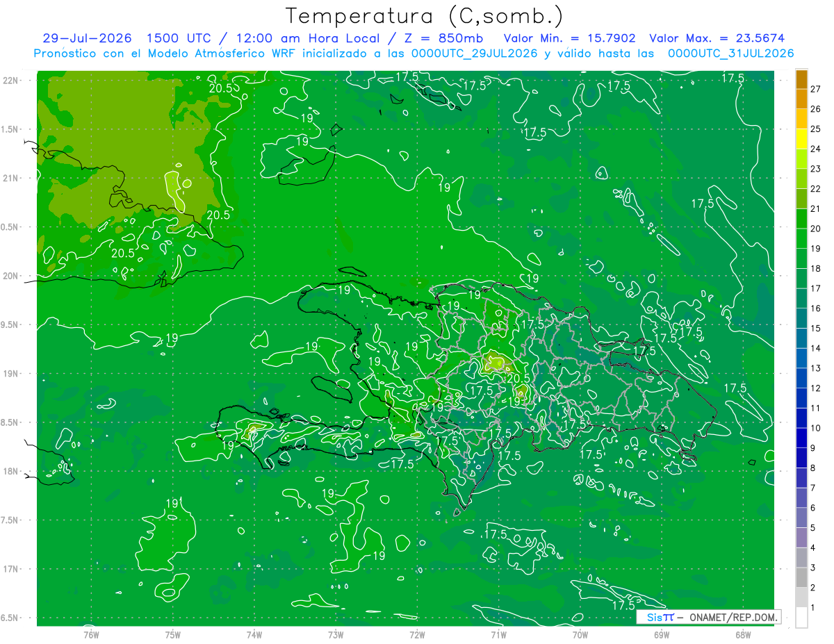Image resolution: width=834 pixels, height=644 pixels.
Task: Click the "76W" longitude axis label
Action: 91,634
